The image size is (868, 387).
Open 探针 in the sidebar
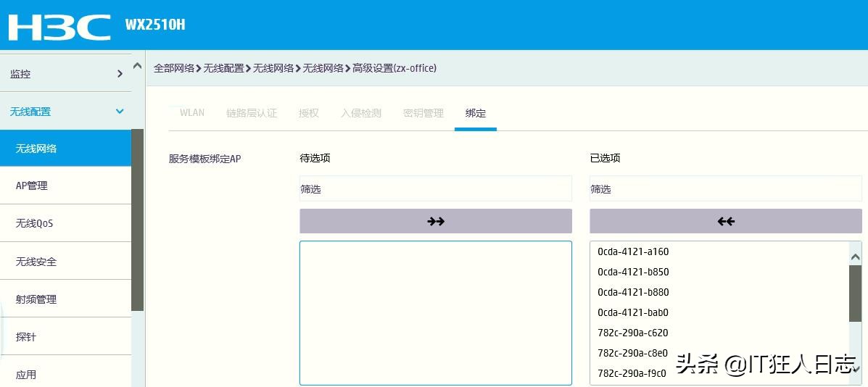[65, 337]
